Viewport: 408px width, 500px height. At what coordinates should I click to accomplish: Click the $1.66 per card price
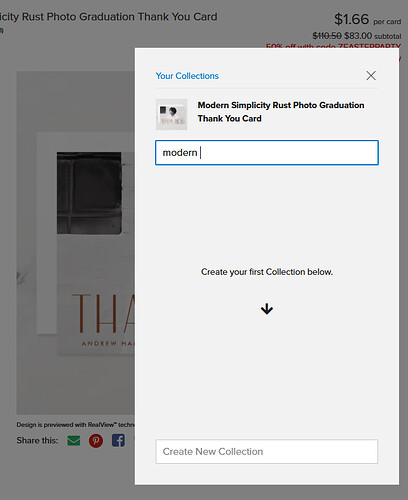point(367,19)
